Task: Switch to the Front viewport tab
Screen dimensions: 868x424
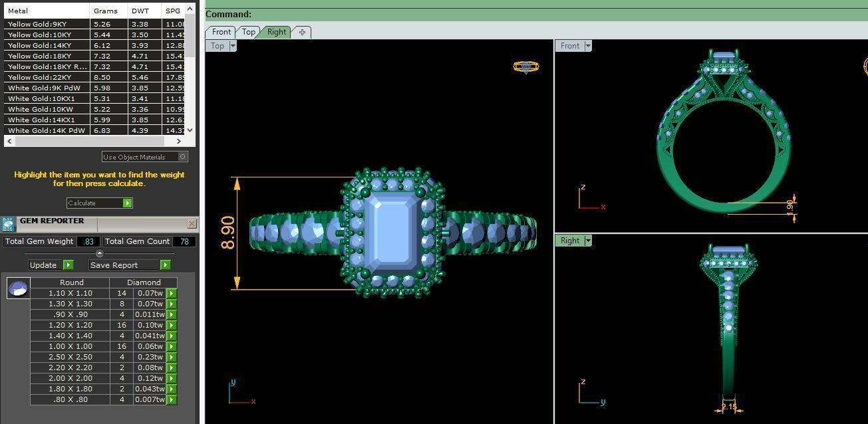Action: coord(221,32)
